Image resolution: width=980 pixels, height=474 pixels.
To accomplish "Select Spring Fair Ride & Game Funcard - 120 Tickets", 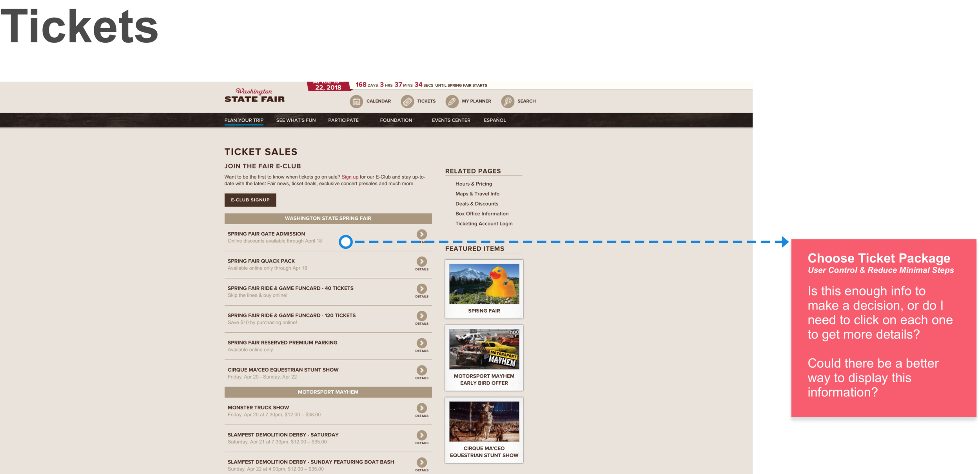I will 292,315.
